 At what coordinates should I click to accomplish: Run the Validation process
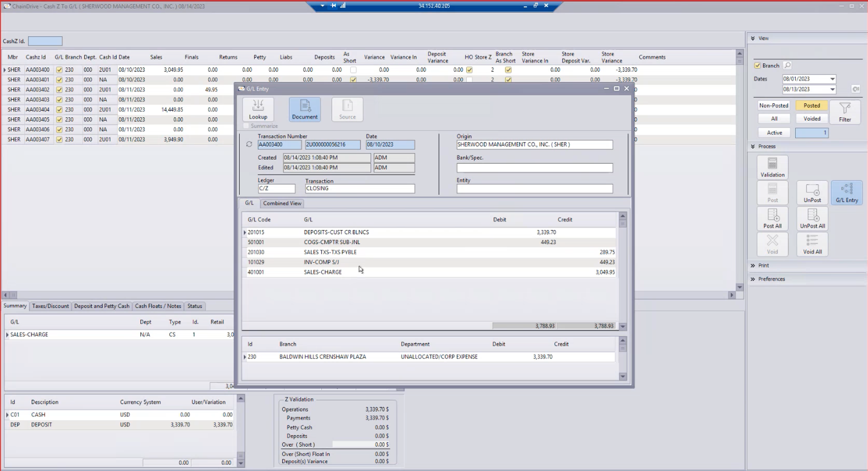772,167
